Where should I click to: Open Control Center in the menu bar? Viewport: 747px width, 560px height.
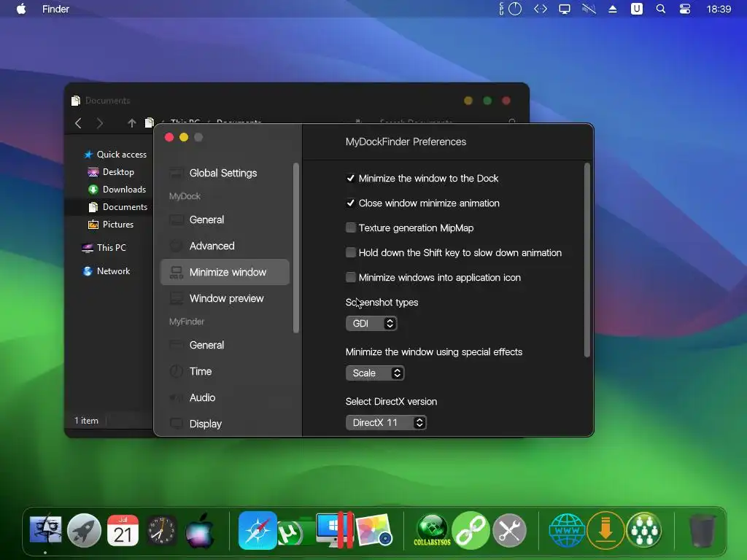pos(684,9)
